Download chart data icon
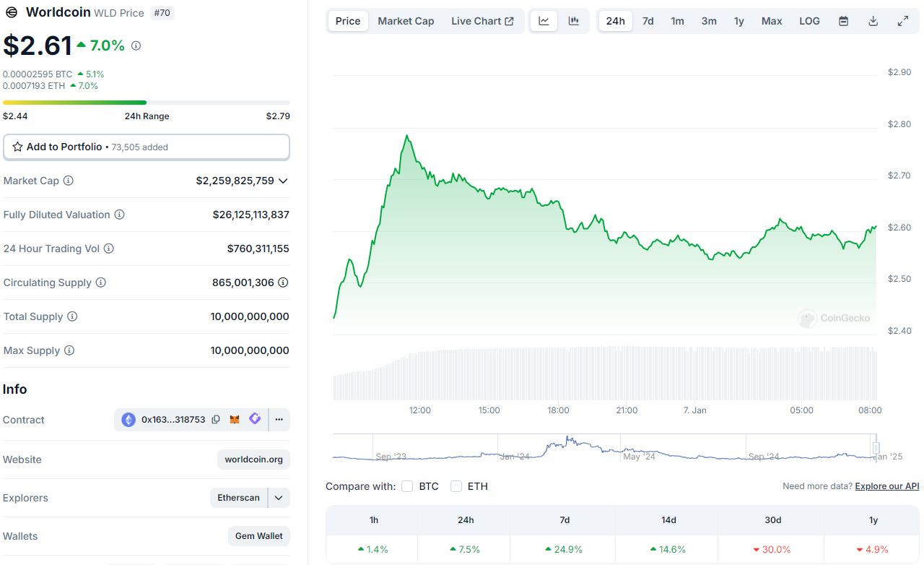This screenshot has width=924, height=565. coord(873,21)
